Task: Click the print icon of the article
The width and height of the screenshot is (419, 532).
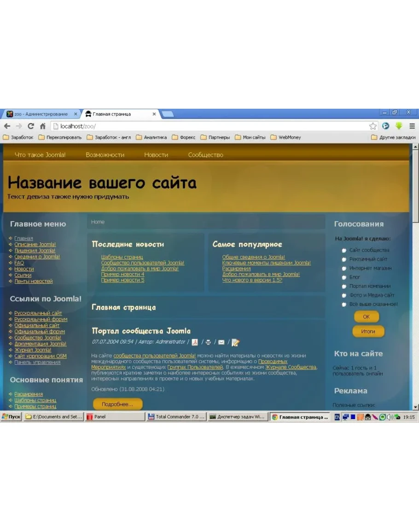Action: (208, 342)
